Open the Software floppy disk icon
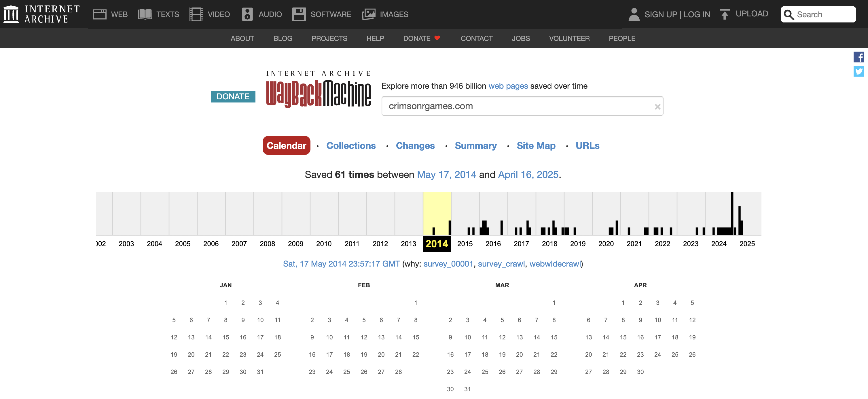 pyautogui.click(x=299, y=14)
